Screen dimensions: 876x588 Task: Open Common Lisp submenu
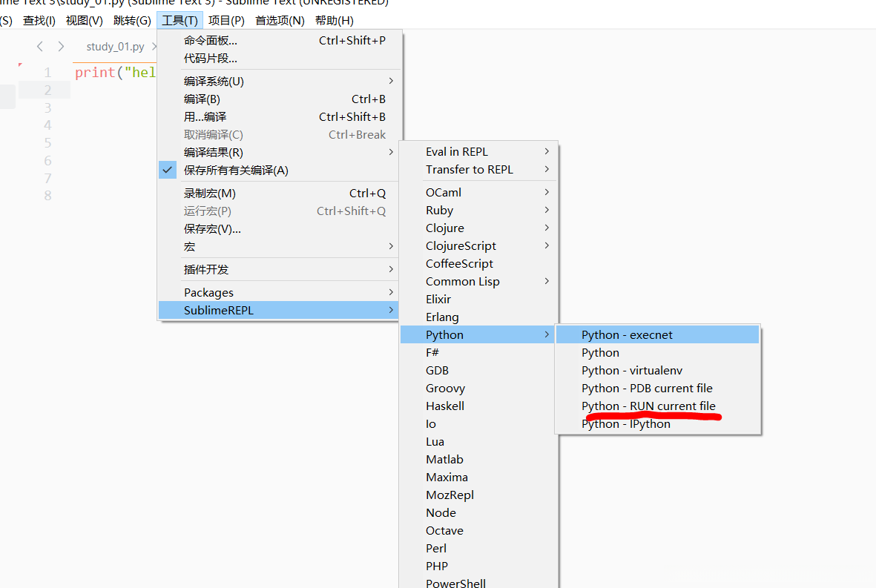478,282
